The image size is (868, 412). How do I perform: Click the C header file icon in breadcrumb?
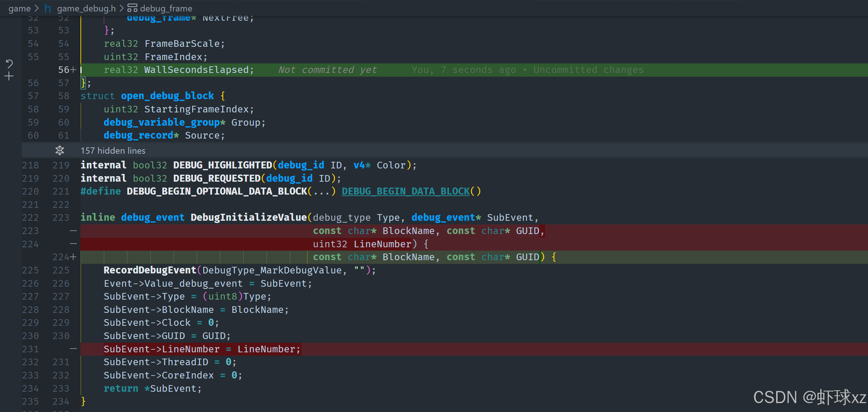pyautogui.click(x=48, y=8)
